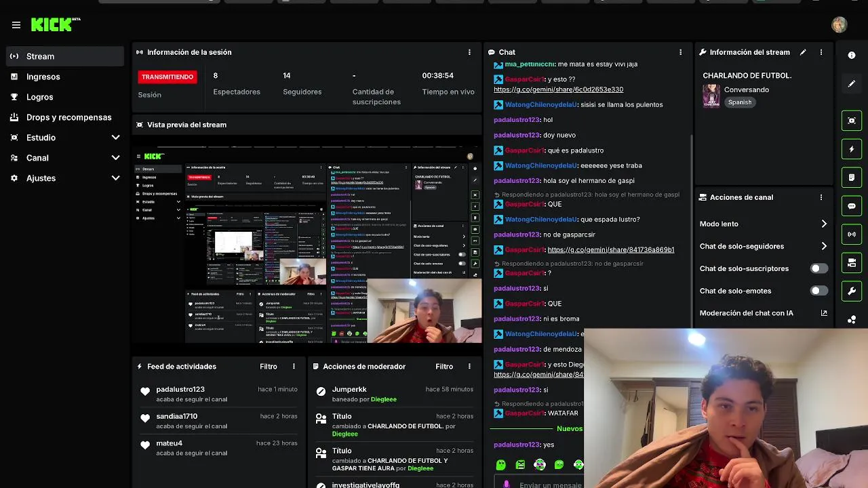
Task: Click mateu4 in activity feed
Action: pyautogui.click(x=170, y=443)
